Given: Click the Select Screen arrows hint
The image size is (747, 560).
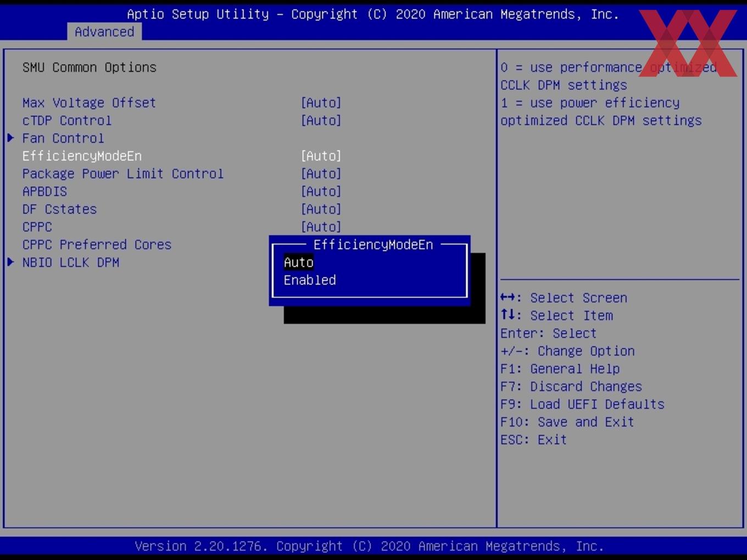Looking at the screenshot, I should coord(564,298).
